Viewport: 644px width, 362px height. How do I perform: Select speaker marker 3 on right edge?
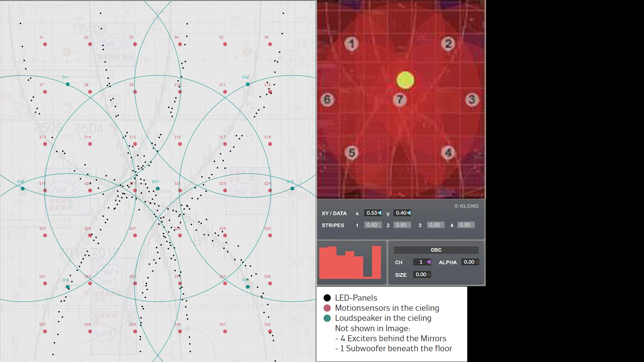pyautogui.click(x=472, y=100)
